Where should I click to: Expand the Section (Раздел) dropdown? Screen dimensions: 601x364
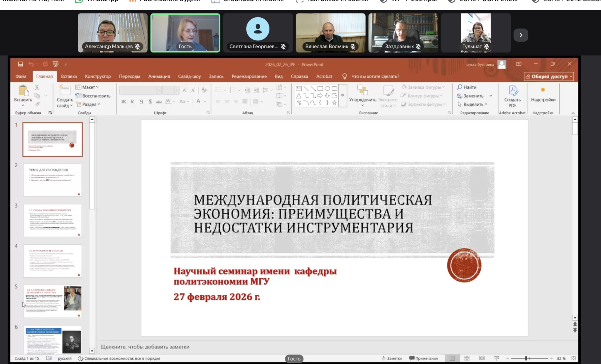(88, 104)
